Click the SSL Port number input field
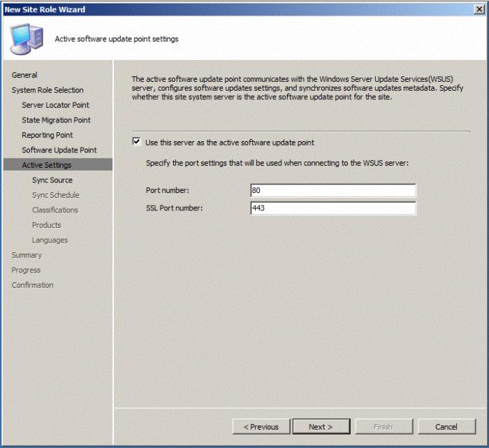This screenshot has width=489, height=448. (x=333, y=208)
